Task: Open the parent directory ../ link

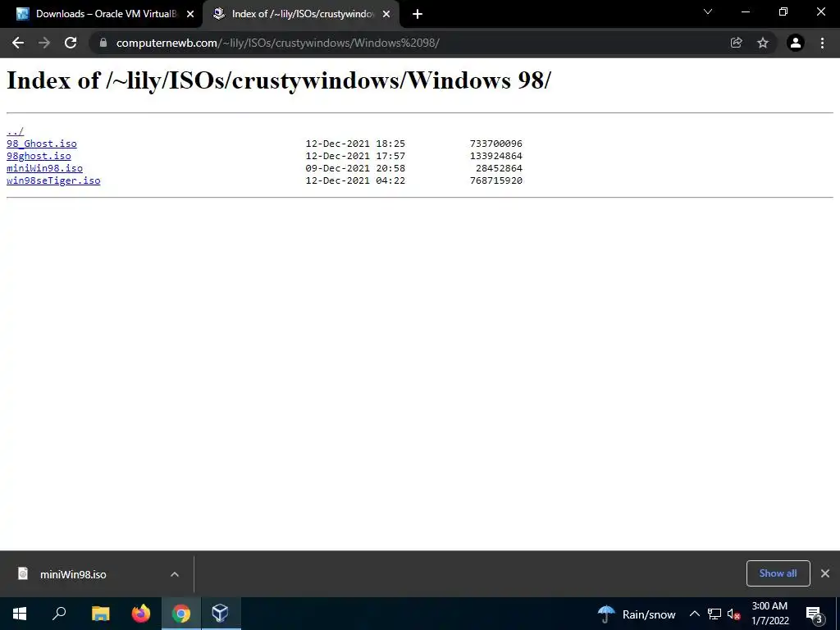Action: pyautogui.click(x=15, y=131)
